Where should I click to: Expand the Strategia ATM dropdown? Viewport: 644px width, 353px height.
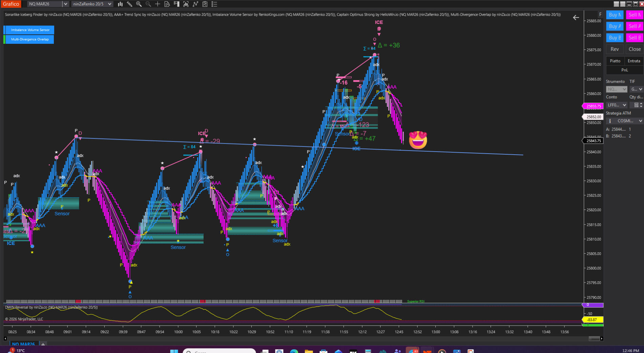click(640, 121)
